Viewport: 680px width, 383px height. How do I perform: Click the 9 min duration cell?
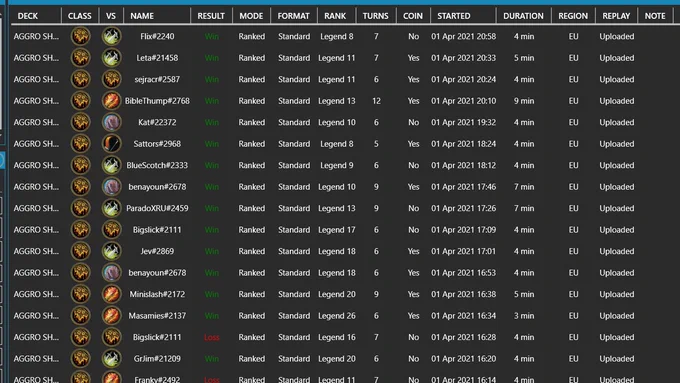[x=523, y=101]
